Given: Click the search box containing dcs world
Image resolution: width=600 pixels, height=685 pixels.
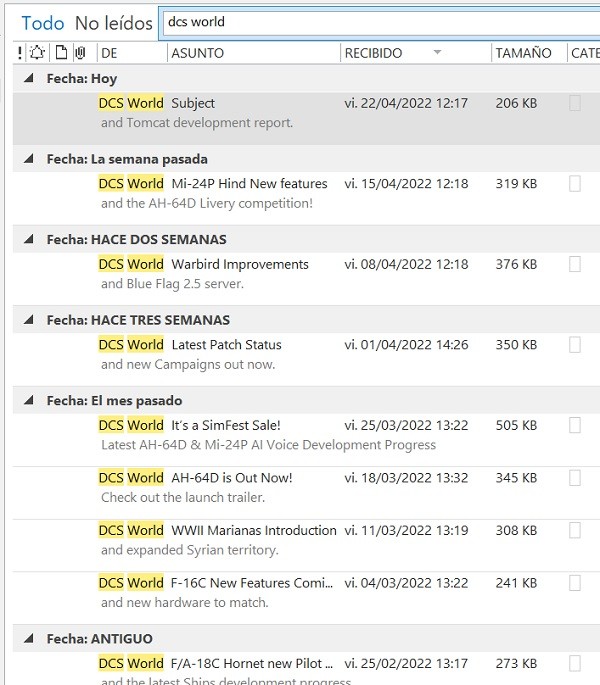Looking at the screenshot, I should 380,23.
